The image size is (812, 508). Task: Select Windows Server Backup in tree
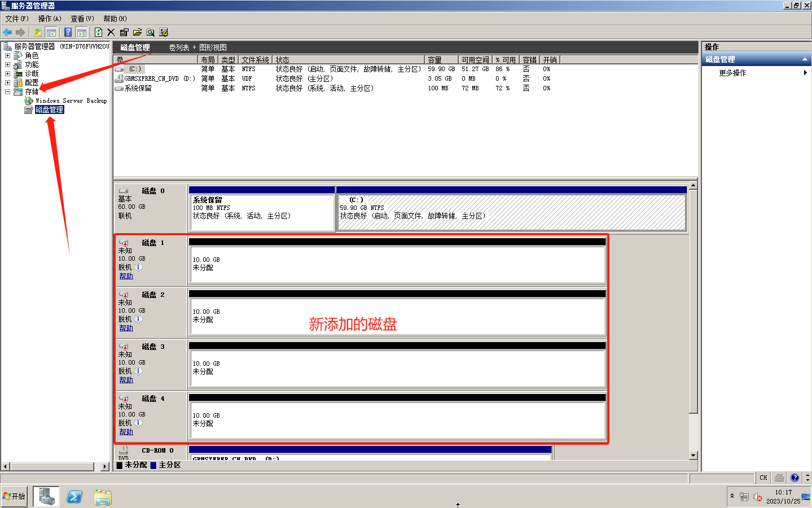(x=71, y=100)
